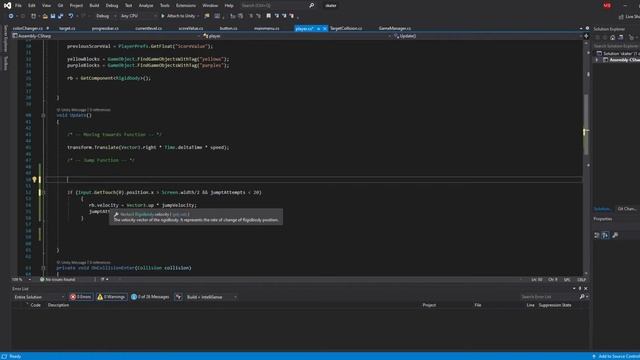Click the Error List search magnifier icon
Screen dimensions: 640x360
(x=582, y=297)
